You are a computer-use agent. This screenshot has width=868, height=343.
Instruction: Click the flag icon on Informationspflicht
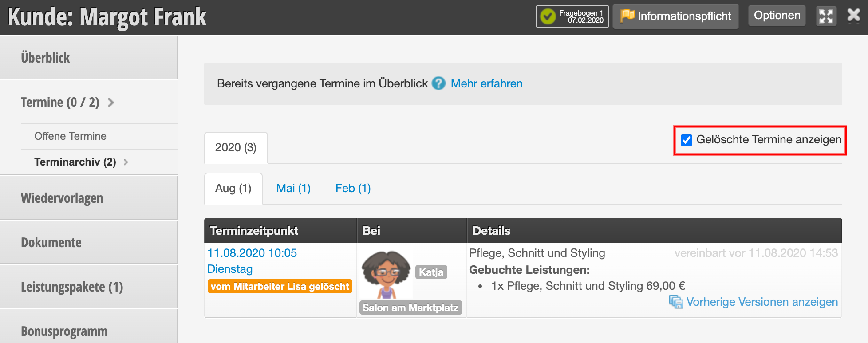[x=627, y=16]
